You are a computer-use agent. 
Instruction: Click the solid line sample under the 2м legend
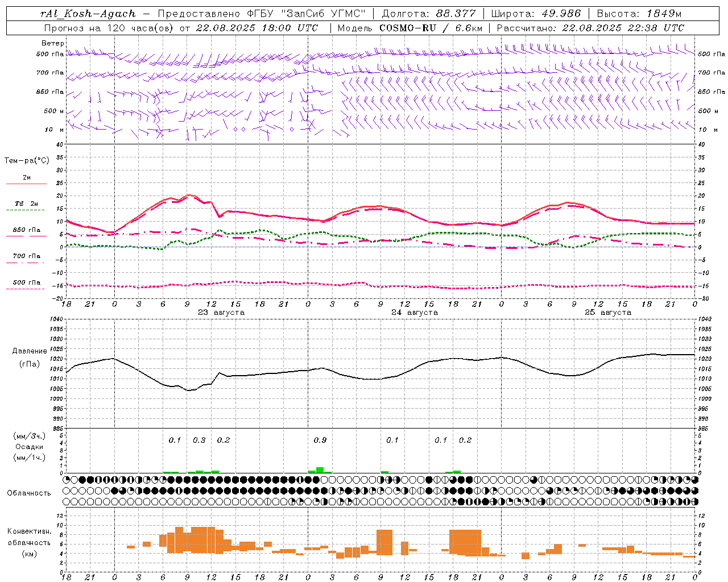26,184
